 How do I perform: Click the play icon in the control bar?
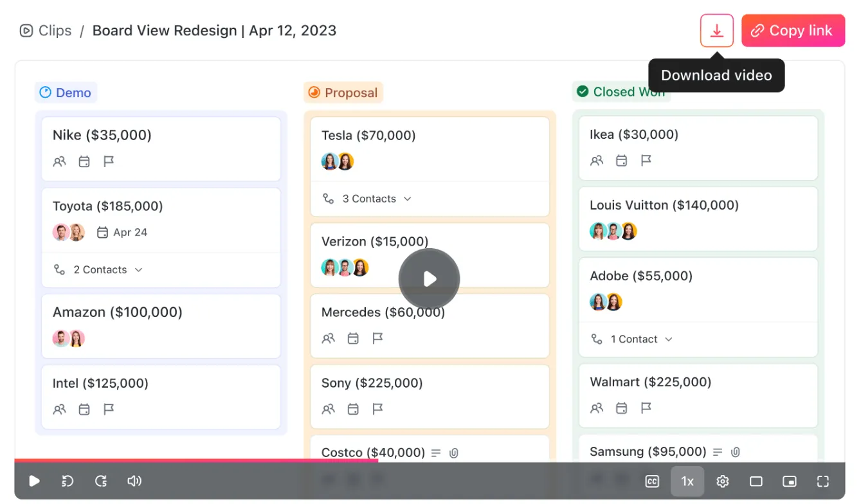(35, 481)
